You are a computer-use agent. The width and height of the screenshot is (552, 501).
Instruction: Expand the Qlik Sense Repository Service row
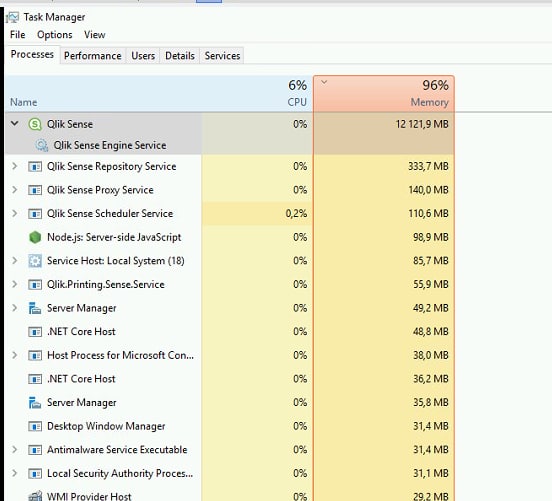point(14,166)
